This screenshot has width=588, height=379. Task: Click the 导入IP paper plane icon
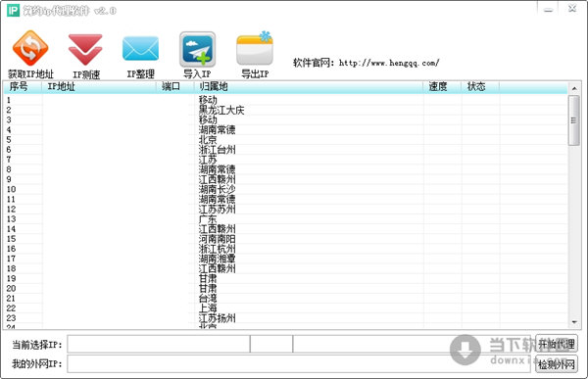pos(197,50)
